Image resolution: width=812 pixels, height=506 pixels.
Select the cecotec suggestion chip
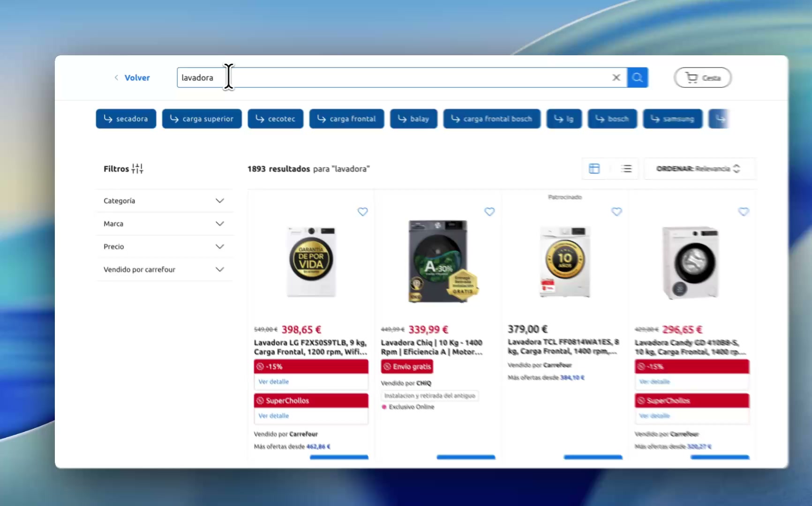point(276,119)
